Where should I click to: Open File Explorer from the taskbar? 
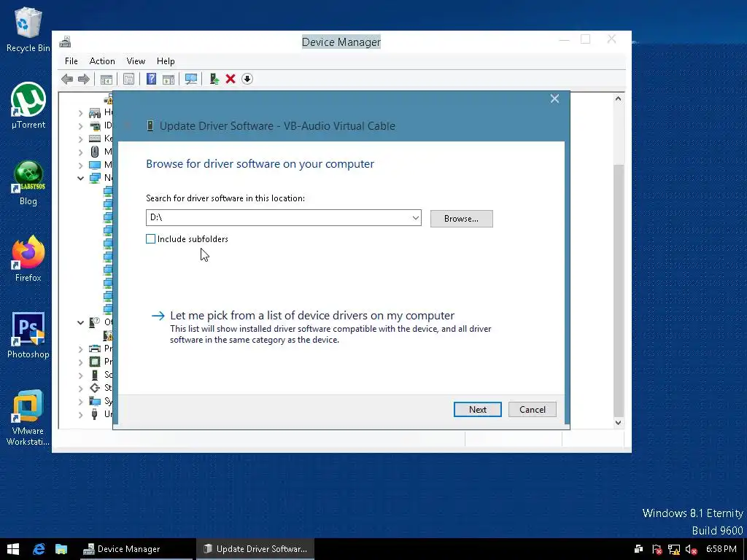(x=61, y=549)
